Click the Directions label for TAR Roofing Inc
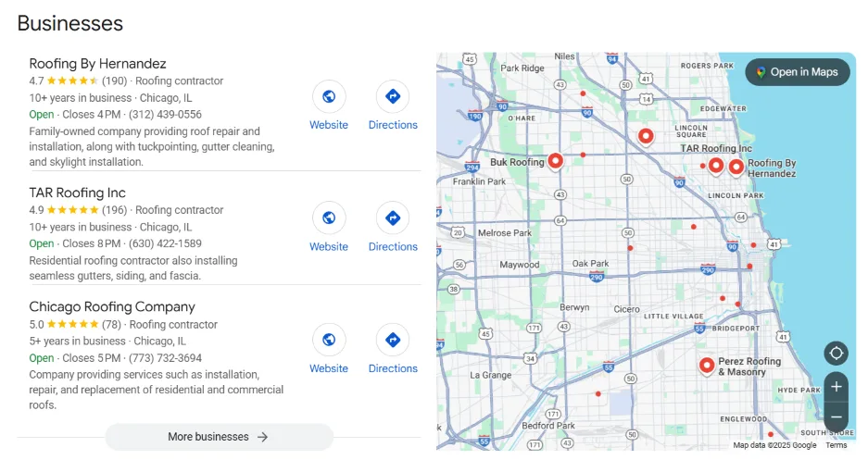Image resolution: width=868 pixels, height=460 pixels. (393, 246)
